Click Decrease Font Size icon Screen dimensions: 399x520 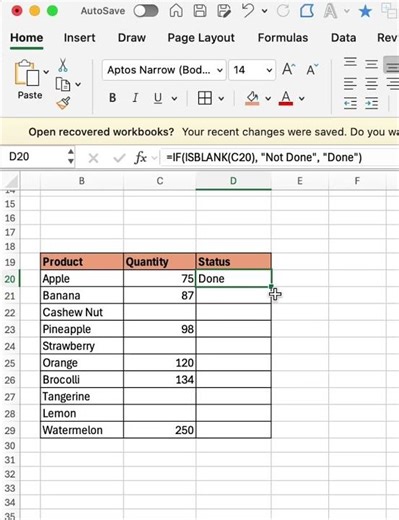(x=312, y=70)
